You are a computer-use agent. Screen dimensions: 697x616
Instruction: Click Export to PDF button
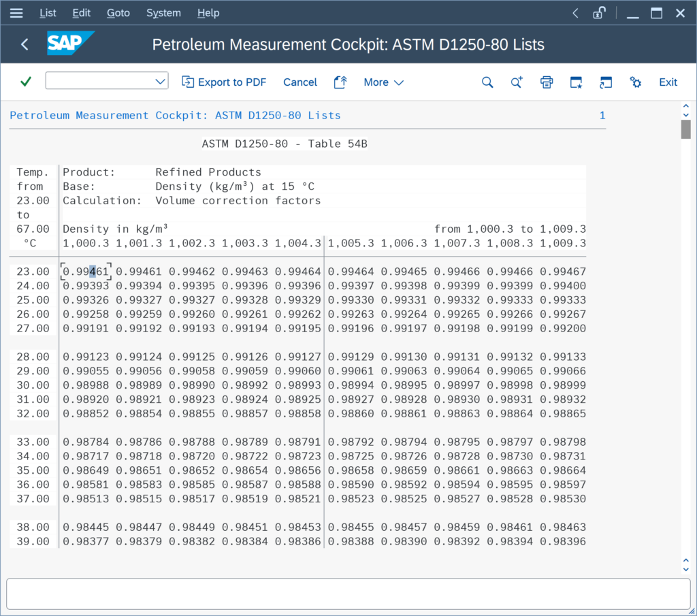coord(224,82)
